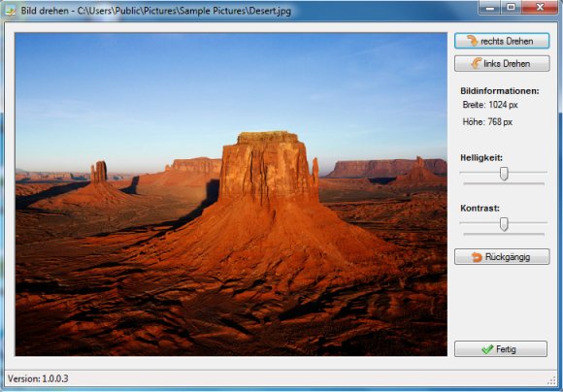Click the orange rotate-left arrow icon
The width and height of the screenshot is (563, 392).
tap(476, 63)
